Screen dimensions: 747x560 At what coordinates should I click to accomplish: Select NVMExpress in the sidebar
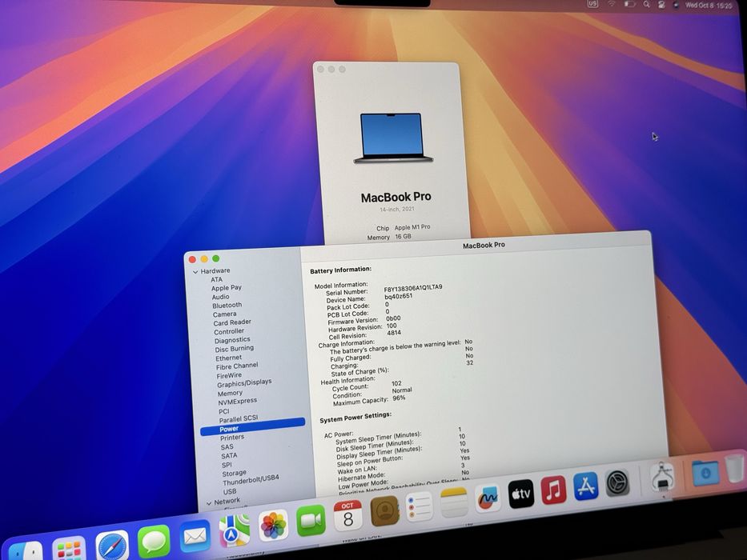point(237,402)
